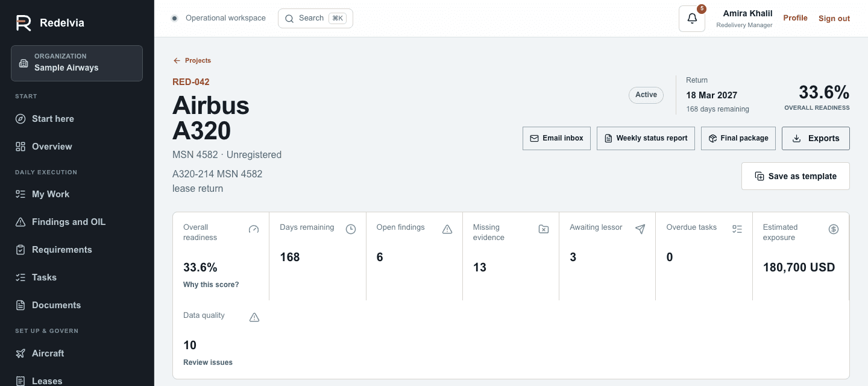Click the airplane icon next to Aircraft

pyautogui.click(x=20, y=353)
